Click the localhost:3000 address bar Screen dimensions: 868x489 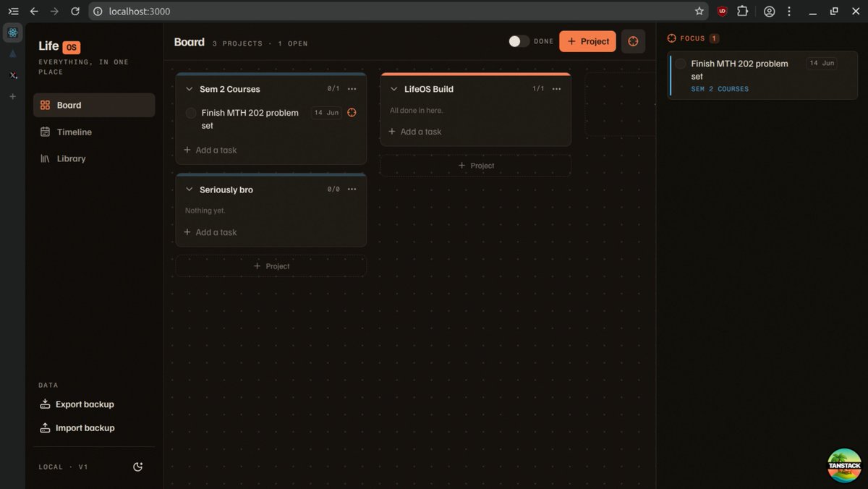coord(398,11)
